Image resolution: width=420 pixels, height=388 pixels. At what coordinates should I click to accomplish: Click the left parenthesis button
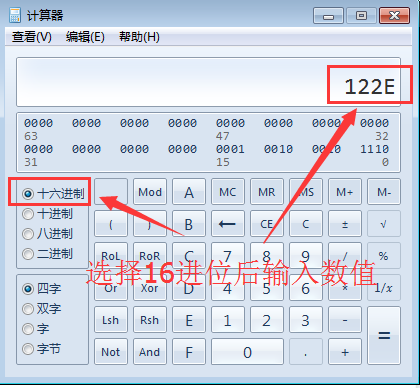pyautogui.click(x=111, y=224)
